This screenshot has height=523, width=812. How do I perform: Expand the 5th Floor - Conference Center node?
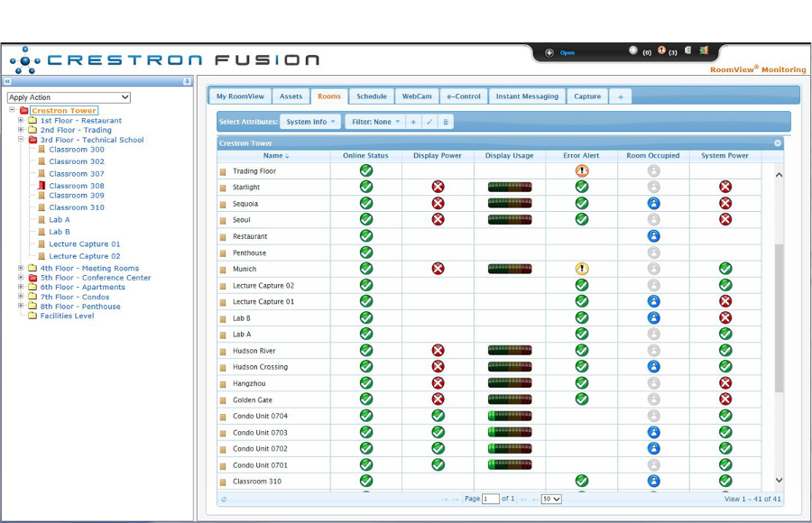pos(21,277)
